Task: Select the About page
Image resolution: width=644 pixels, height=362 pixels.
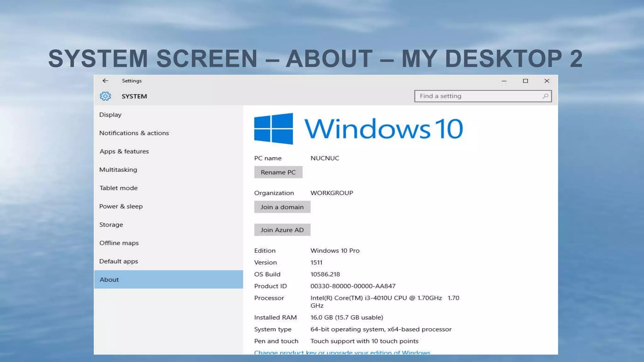Action: pyautogui.click(x=169, y=279)
